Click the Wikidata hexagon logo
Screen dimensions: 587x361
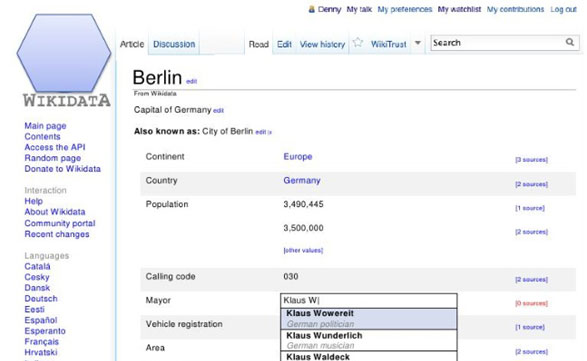(x=64, y=53)
